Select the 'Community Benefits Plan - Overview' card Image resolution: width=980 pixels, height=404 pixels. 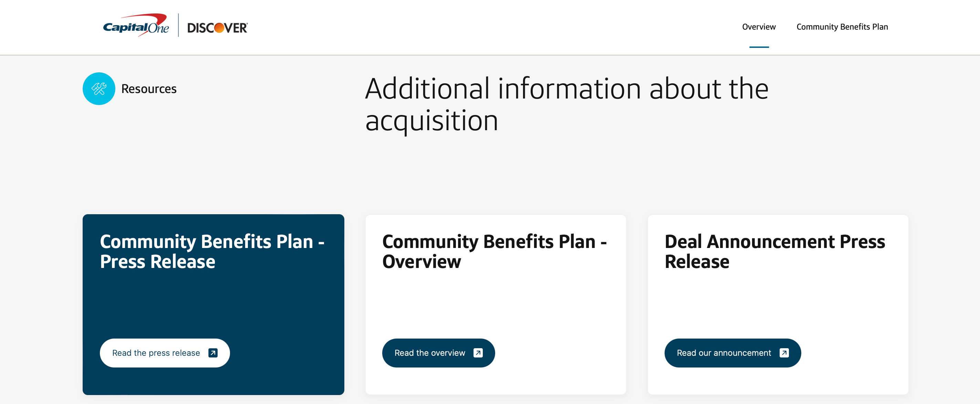click(x=496, y=304)
